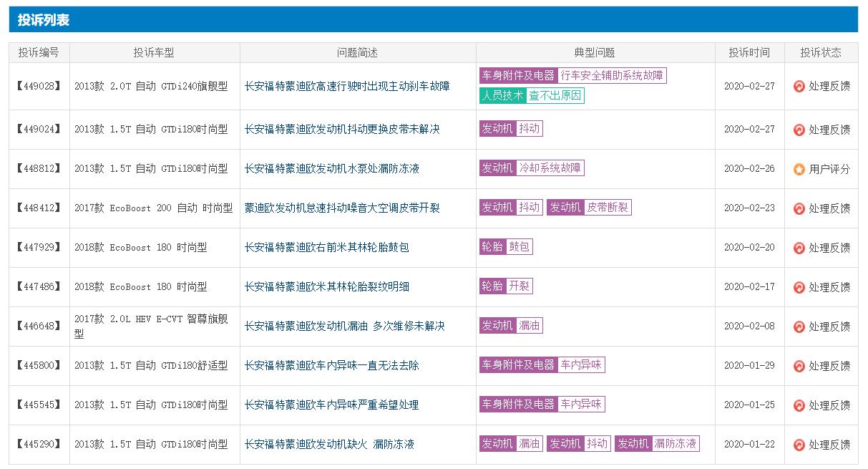Viewport: 868px width, 469px height.
Task: Click the 投诉时间 column header
Action: (x=749, y=51)
